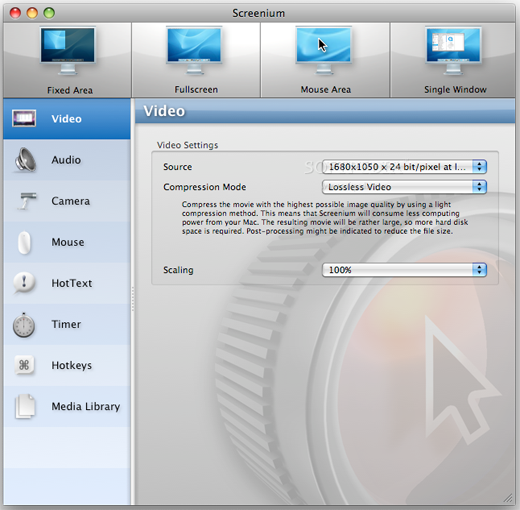
Task: Click the Scaling label text
Action: coord(178,270)
